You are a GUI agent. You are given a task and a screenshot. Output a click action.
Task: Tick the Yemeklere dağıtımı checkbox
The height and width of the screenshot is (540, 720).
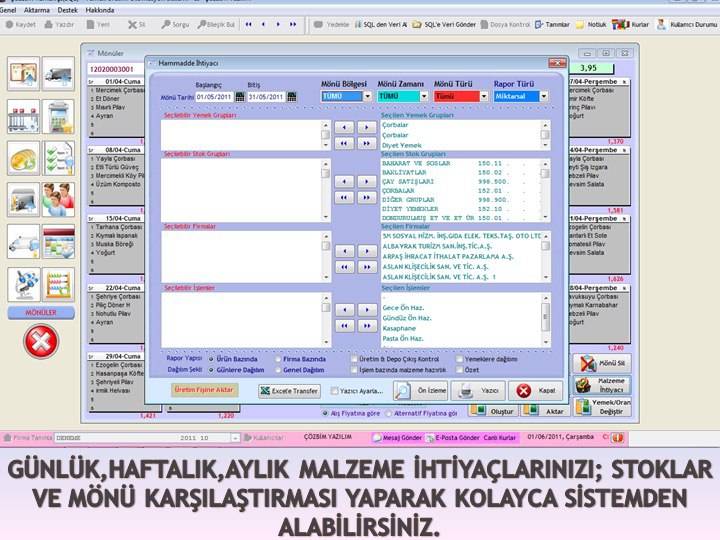[459, 358]
